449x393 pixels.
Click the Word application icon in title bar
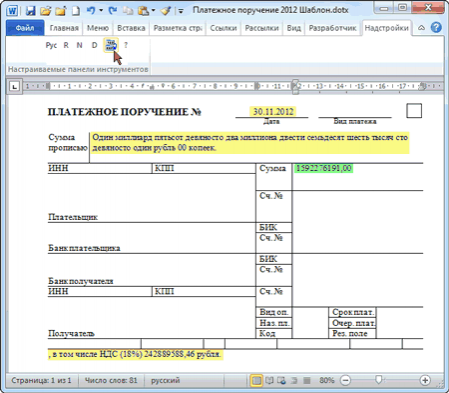[12, 10]
